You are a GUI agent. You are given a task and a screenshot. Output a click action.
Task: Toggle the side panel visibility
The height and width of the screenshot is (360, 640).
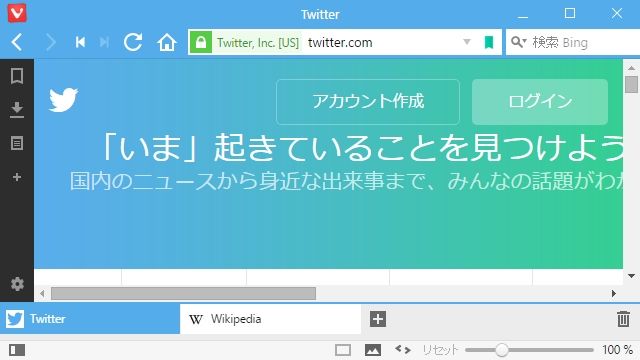click(x=17, y=350)
